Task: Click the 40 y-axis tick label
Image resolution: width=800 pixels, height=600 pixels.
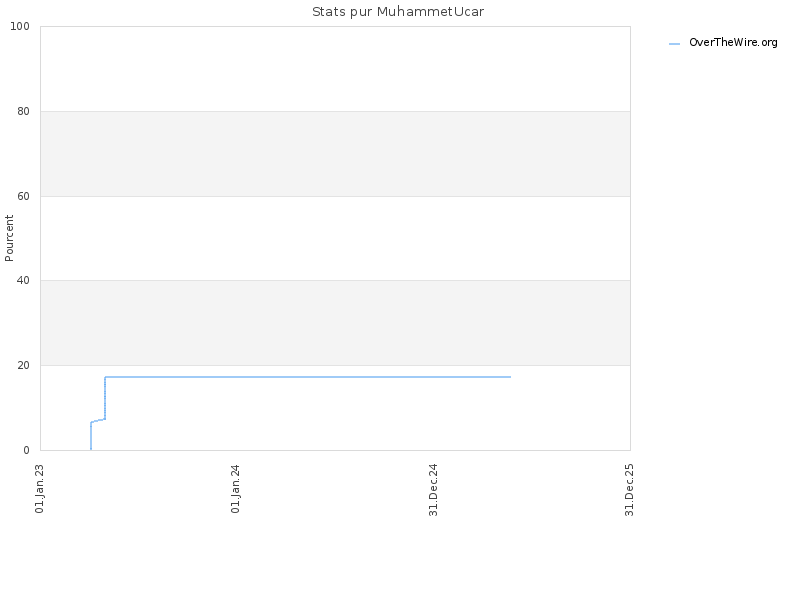Action: (x=23, y=281)
